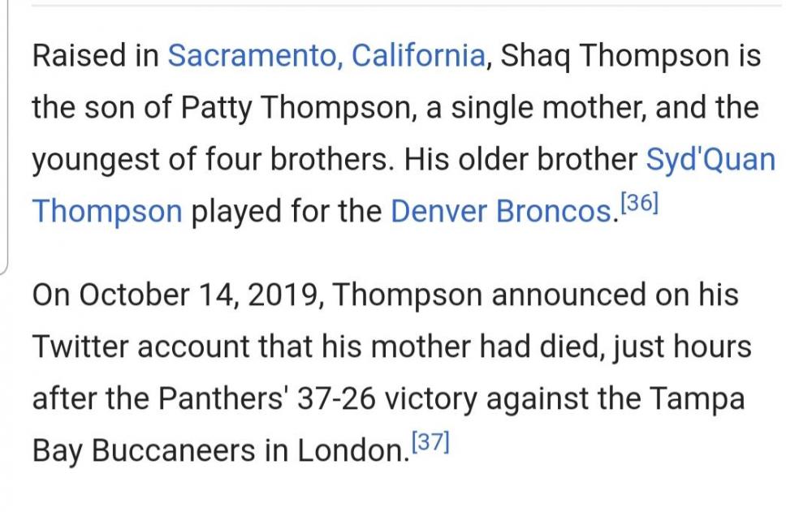
Task: Click the word Tampa
Action: point(696,399)
